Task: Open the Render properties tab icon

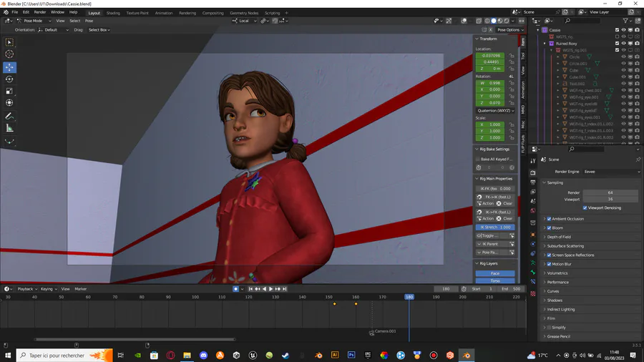Action: click(x=532, y=173)
